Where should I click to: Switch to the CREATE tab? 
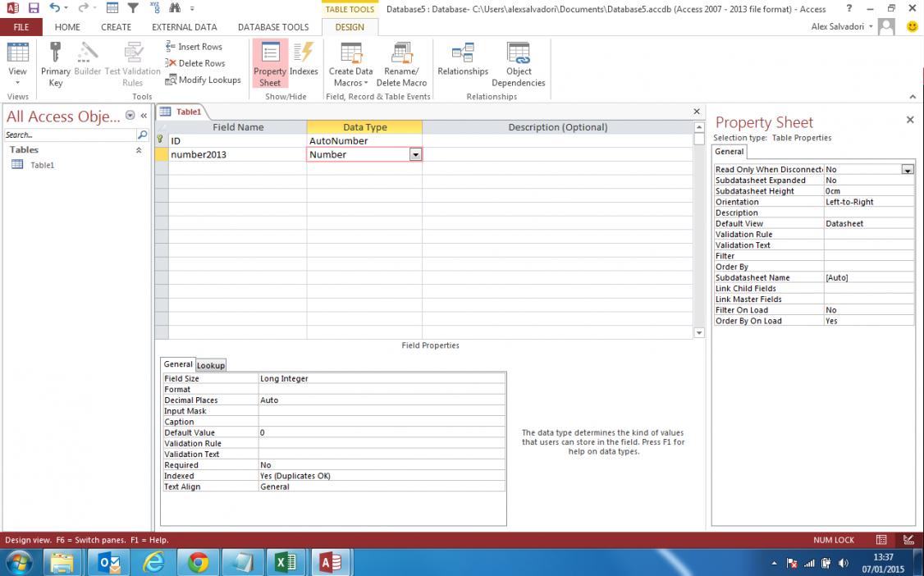click(x=116, y=27)
